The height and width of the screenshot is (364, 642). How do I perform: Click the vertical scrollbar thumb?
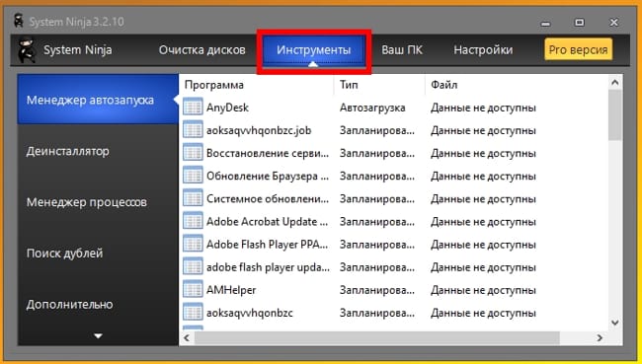point(615,115)
